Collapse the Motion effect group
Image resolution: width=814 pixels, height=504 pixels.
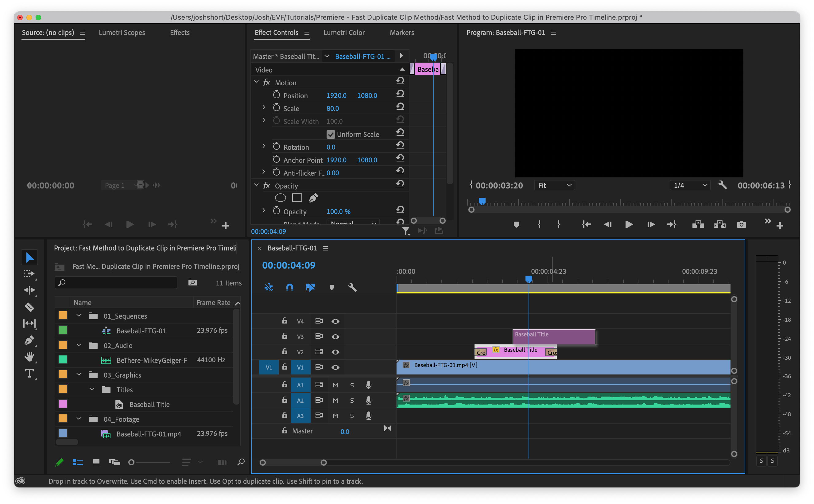tap(256, 82)
